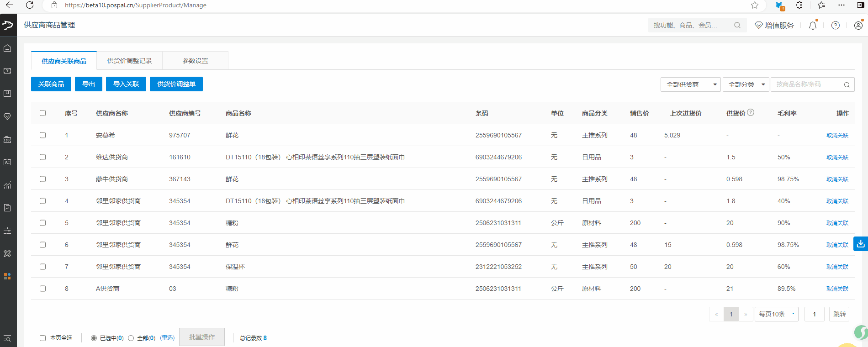Open the user account icon

pos(858,25)
